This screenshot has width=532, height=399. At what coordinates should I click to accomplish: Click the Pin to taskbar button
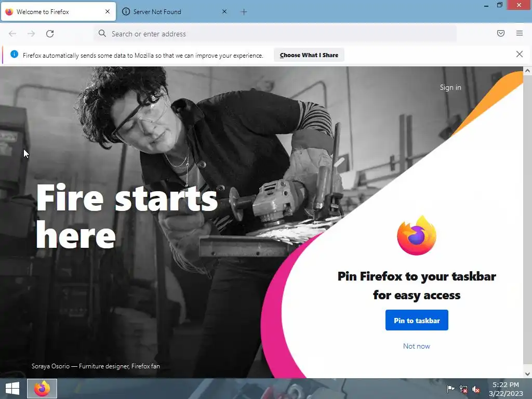(x=417, y=320)
